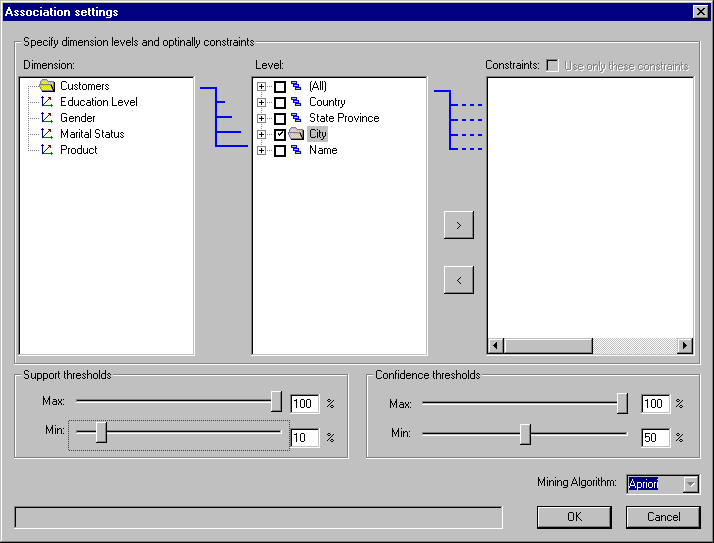Uncheck the City level checkbox

click(280, 134)
